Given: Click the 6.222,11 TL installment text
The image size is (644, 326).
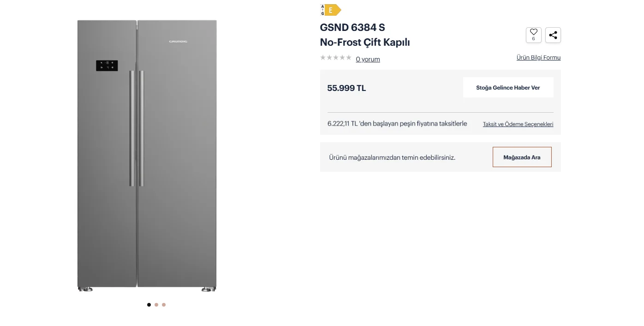Looking at the screenshot, I should 397,124.
